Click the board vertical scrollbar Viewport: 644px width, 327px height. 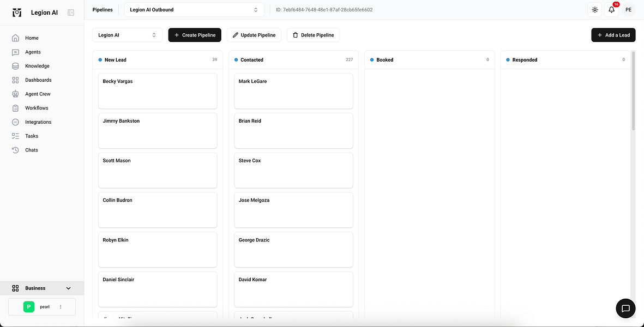(633, 91)
